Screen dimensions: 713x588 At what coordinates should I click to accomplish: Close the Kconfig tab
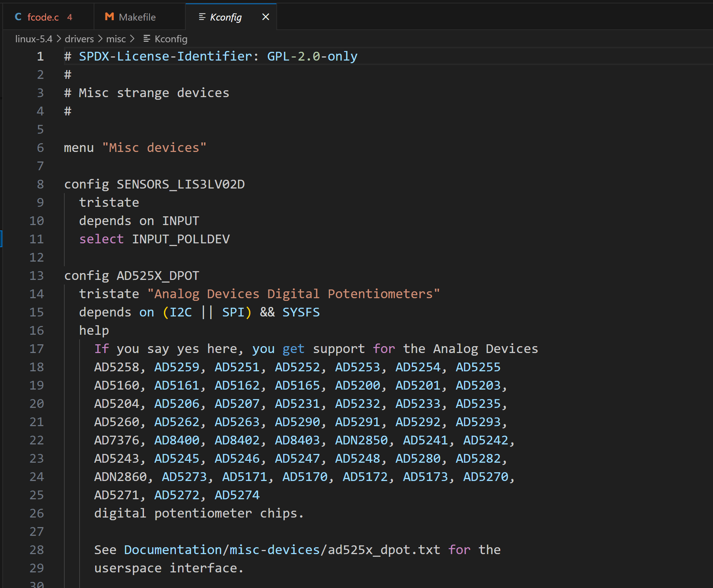tap(266, 17)
